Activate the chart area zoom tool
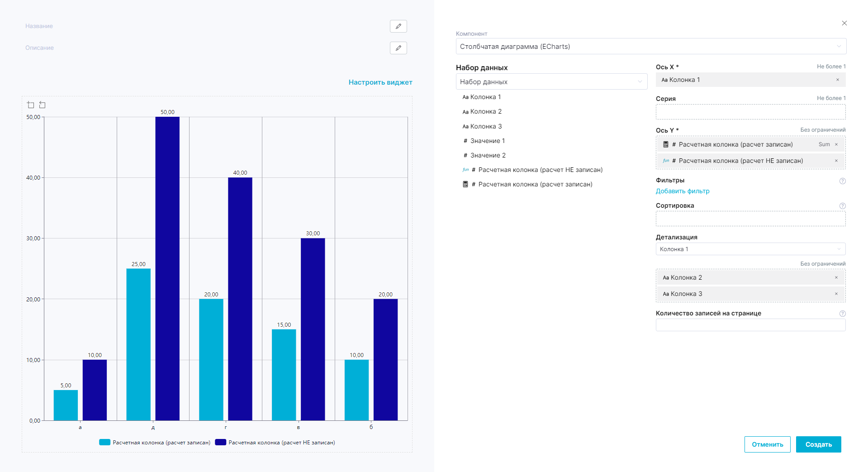The image size is (868, 472). pyautogui.click(x=31, y=105)
